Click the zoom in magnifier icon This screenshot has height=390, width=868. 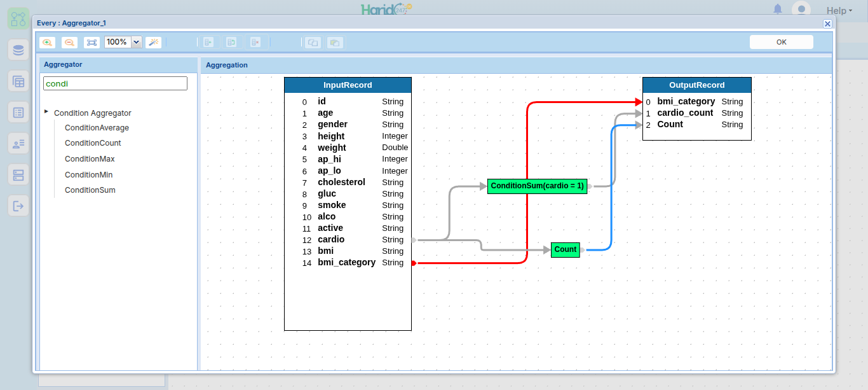click(47, 43)
